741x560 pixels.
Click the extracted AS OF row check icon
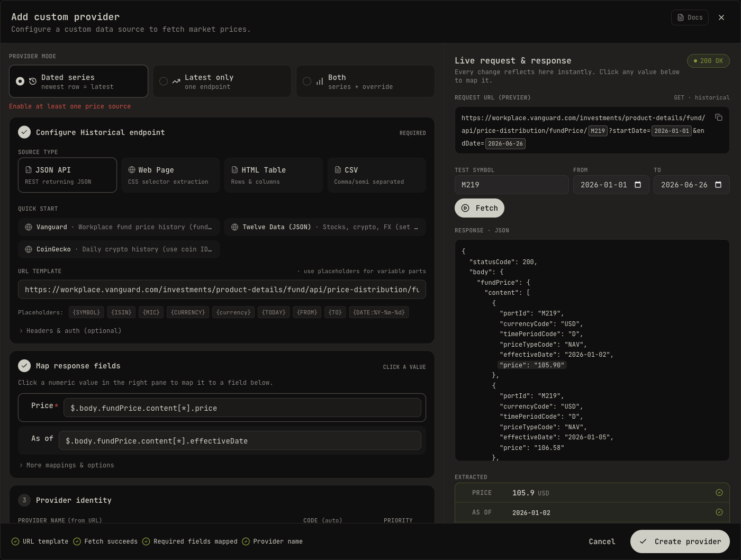719,512
